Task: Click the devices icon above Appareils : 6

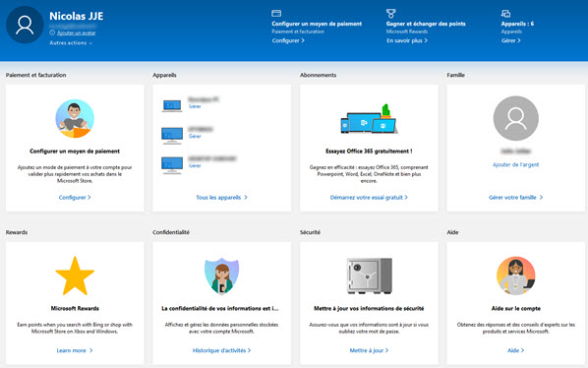Action: (505, 14)
